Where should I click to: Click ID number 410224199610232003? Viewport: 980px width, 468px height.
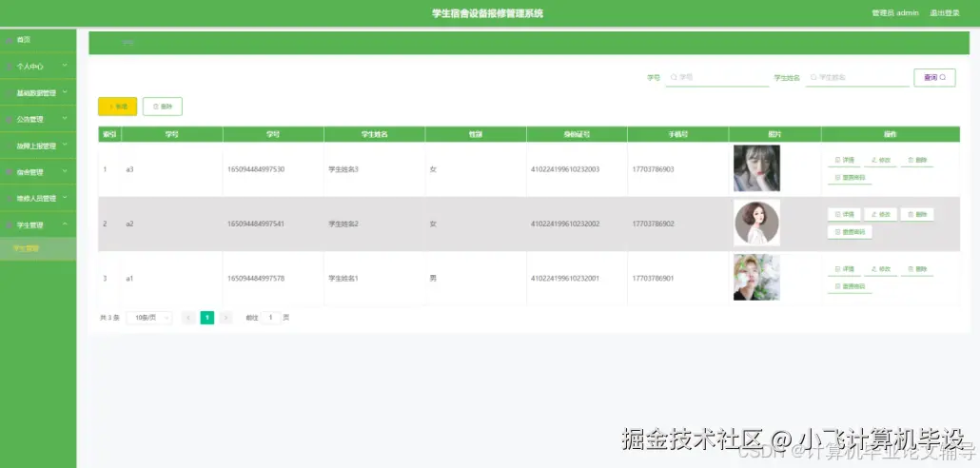pyautogui.click(x=565, y=169)
